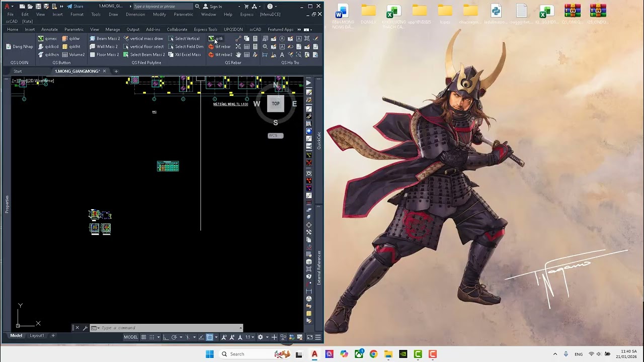Open the Start tab
The width and height of the screenshot is (644, 362).
point(18,71)
